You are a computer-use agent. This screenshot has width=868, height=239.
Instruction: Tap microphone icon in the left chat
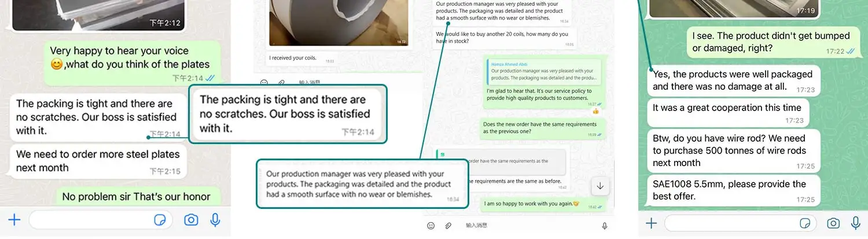[x=215, y=220]
